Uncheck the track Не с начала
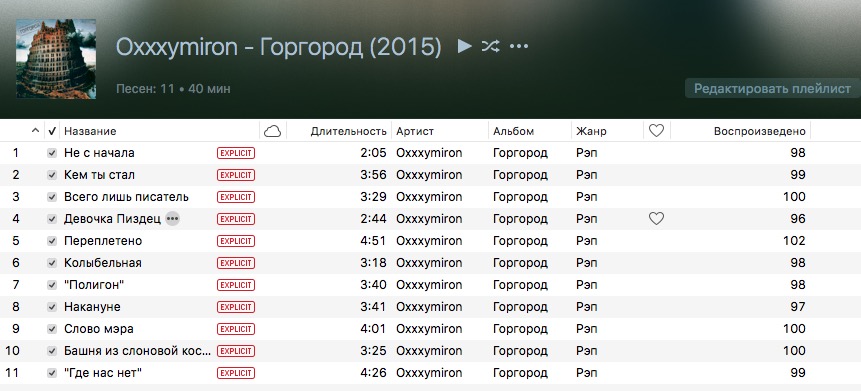 [x=52, y=153]
